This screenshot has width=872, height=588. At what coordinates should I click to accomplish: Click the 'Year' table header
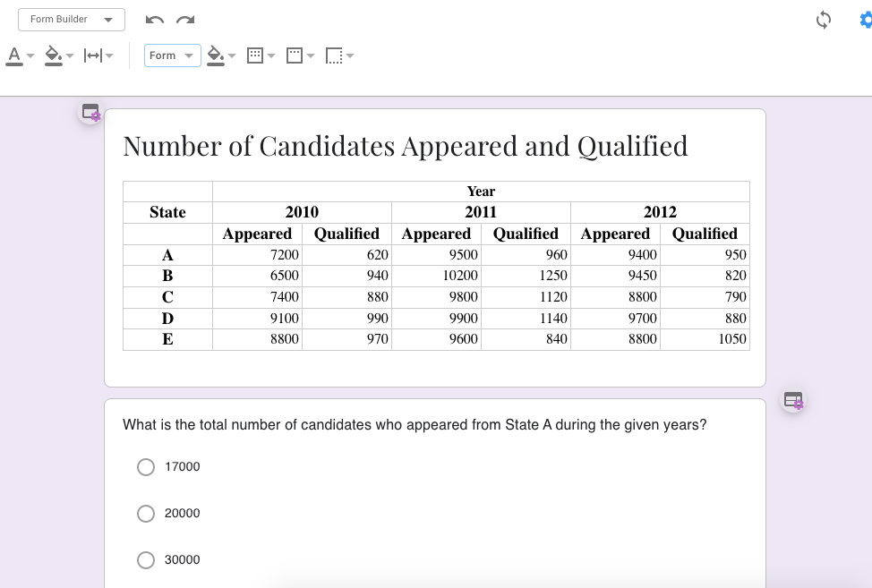[x=481, y=192]
